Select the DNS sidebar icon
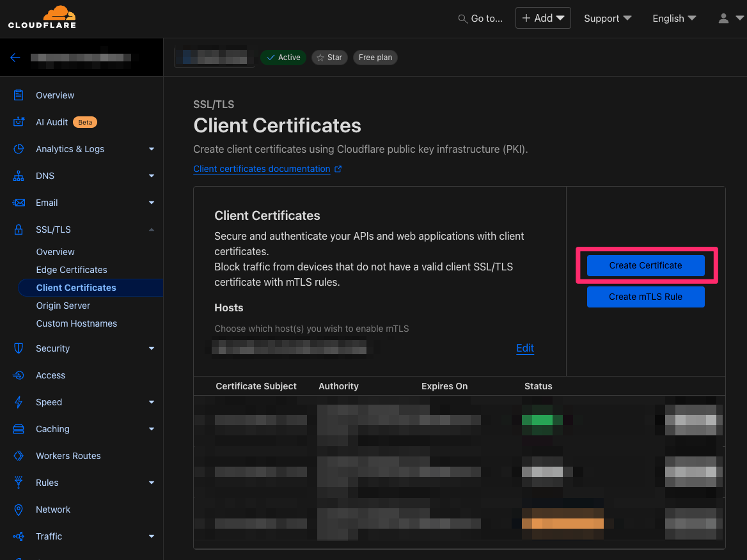 coord(20,175)
